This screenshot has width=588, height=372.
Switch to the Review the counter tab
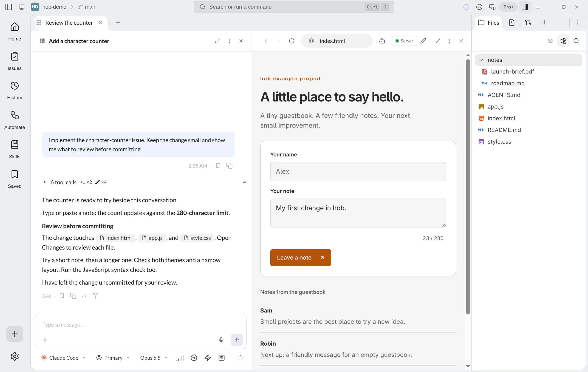click(69, 23)
